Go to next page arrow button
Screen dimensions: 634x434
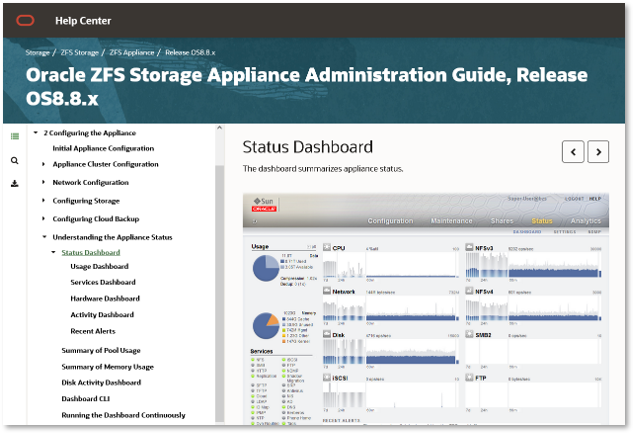(x=598, y=152)
